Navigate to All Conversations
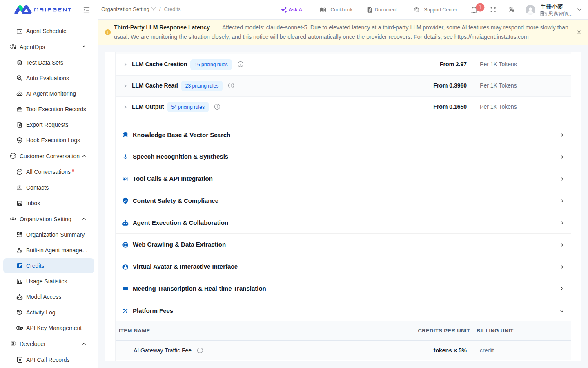588x368 pixels. tap(49, 172)
